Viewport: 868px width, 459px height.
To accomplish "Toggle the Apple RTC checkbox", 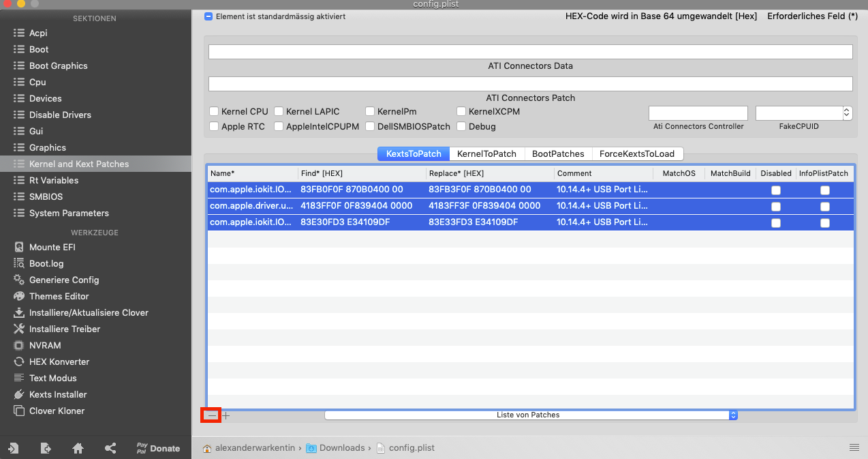I will (214, 126).
